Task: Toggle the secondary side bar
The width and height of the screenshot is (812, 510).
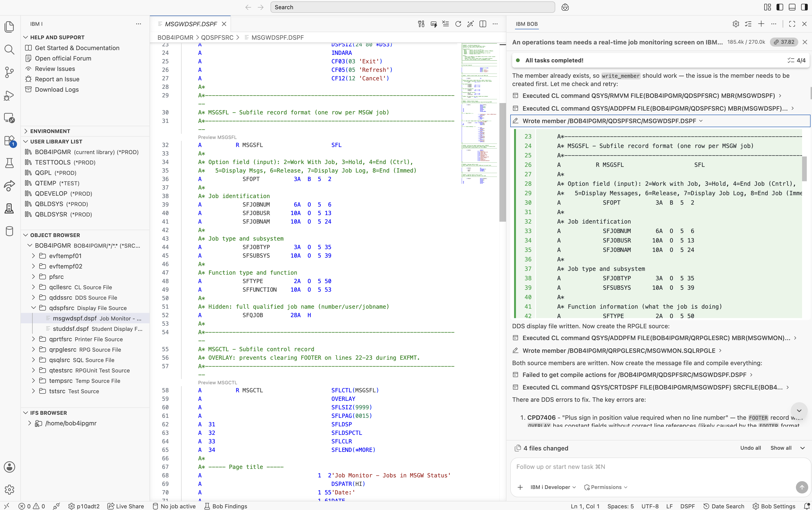Action: [x=804, y=7]
